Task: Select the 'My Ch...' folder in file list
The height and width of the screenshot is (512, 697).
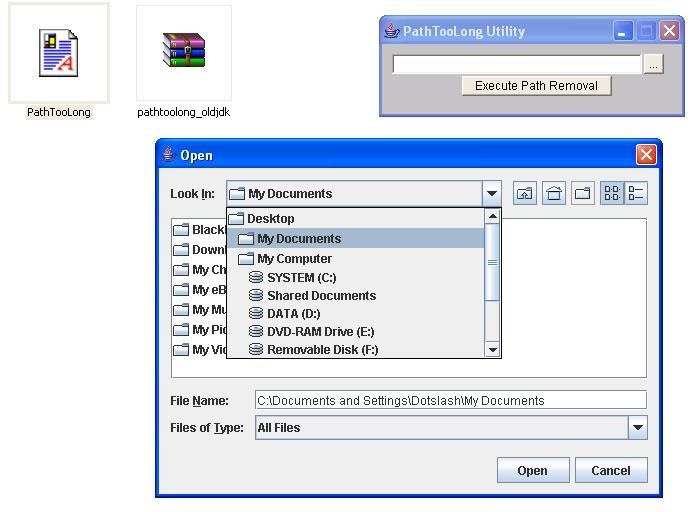Action: [x=200, y=269]
